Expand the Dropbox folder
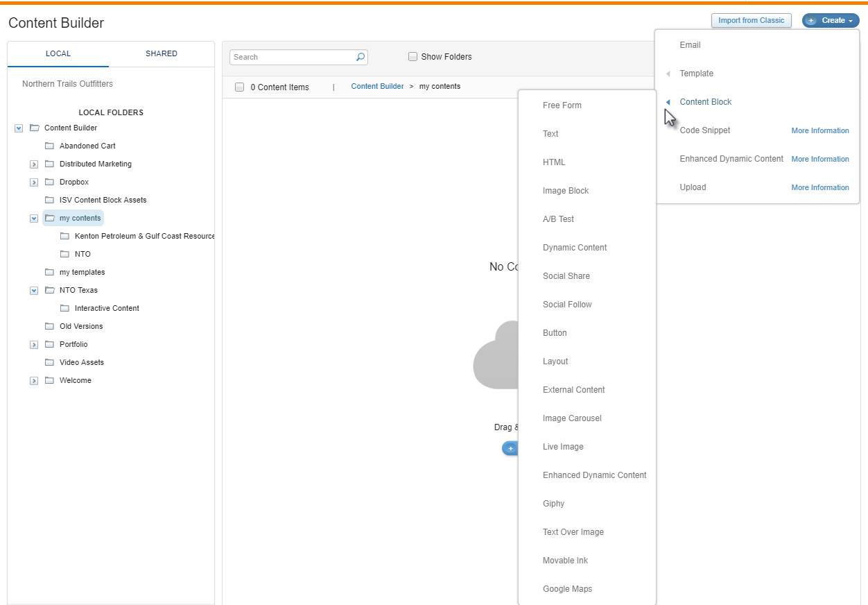Viewport: 868px width, 605px height. 34,182
